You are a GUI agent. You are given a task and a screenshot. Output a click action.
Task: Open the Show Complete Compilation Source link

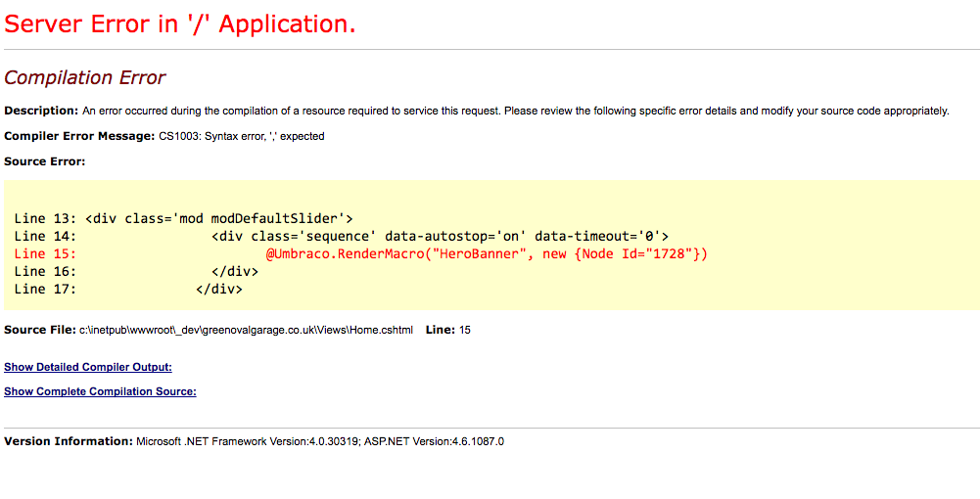(x=100, y=391)
